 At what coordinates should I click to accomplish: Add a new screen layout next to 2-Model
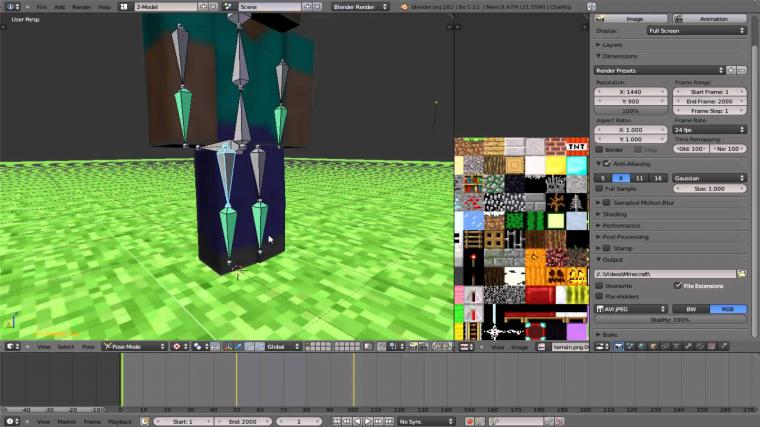tap(203, 7)
